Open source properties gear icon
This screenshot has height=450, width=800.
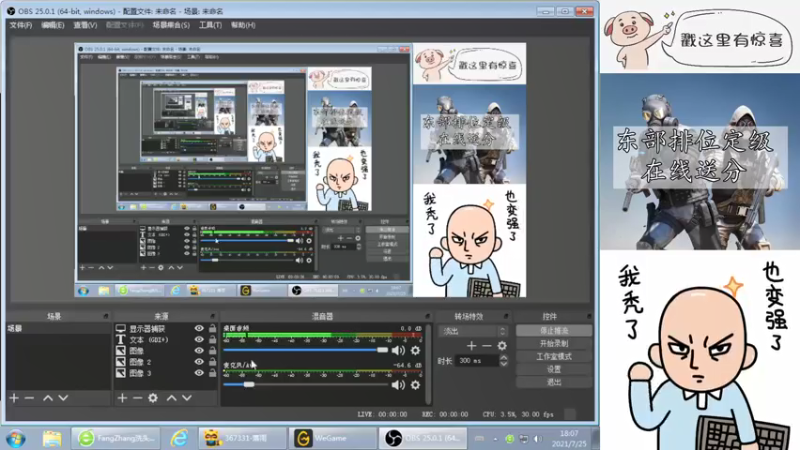pos(153,397)
